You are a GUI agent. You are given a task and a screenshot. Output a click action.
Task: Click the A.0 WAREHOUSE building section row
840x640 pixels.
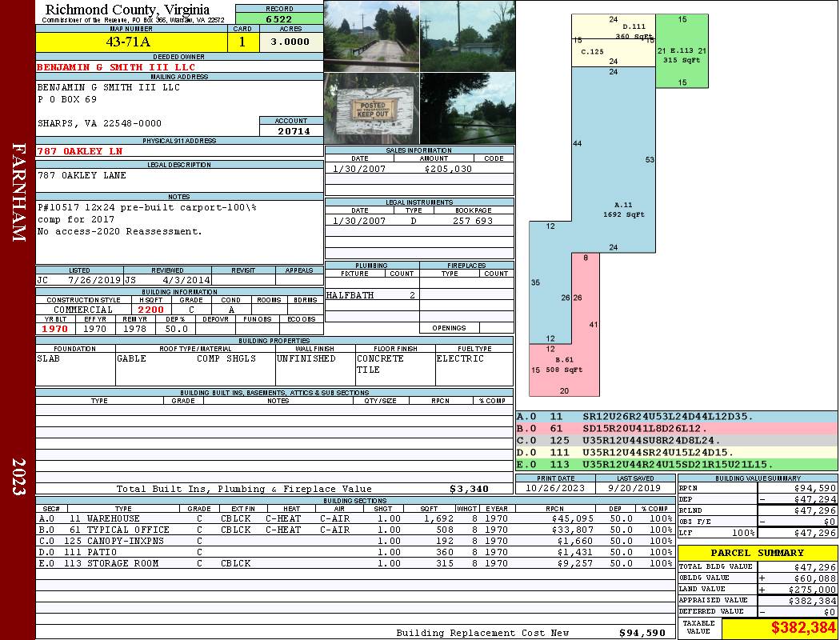[x=355, y=518]
